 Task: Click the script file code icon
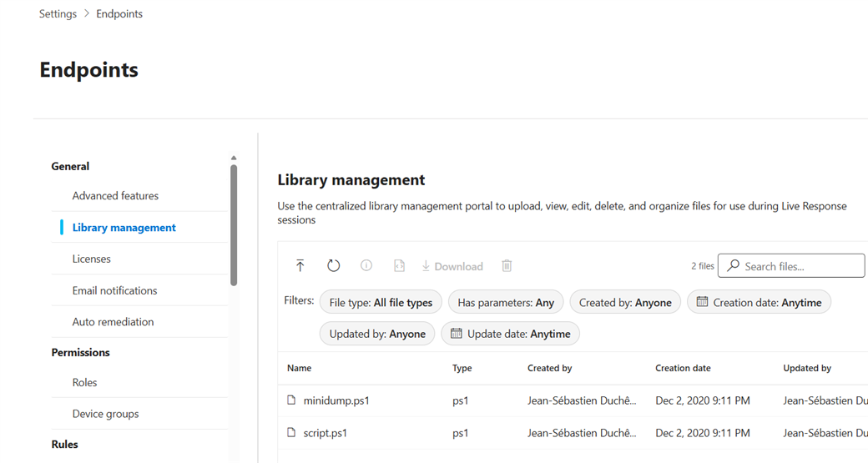click(399, 266)
